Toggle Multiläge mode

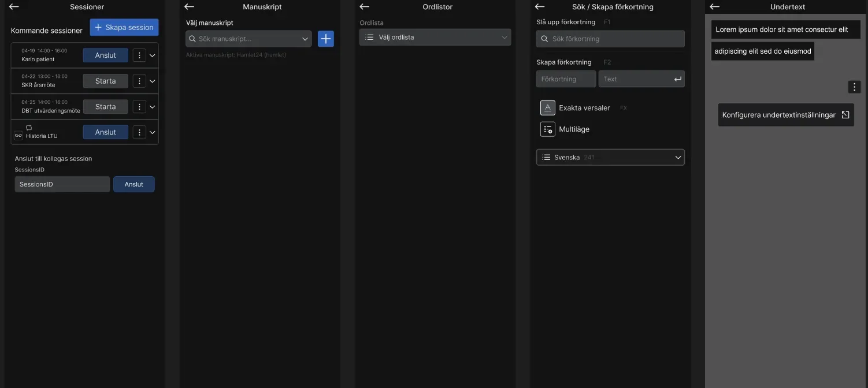(x=547, y=129)
